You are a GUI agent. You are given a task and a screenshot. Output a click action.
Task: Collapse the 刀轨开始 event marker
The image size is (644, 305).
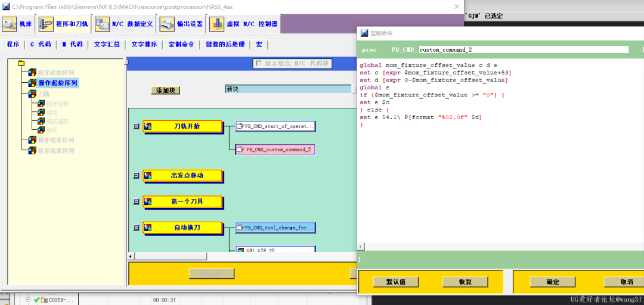(x=136, y=126)
